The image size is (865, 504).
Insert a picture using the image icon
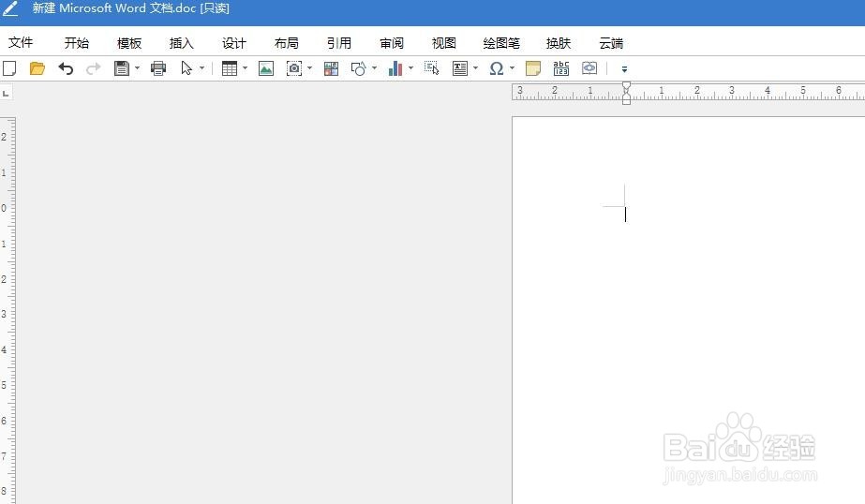266,68
